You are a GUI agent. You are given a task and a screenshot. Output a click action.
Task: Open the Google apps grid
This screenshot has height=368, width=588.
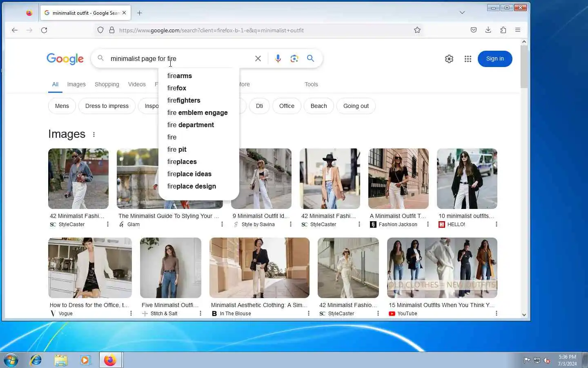468,59
